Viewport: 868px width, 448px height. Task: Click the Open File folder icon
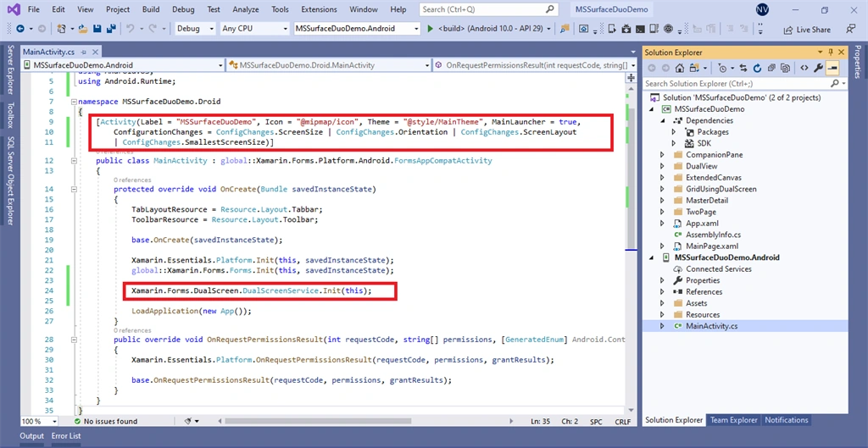(83, 28)
